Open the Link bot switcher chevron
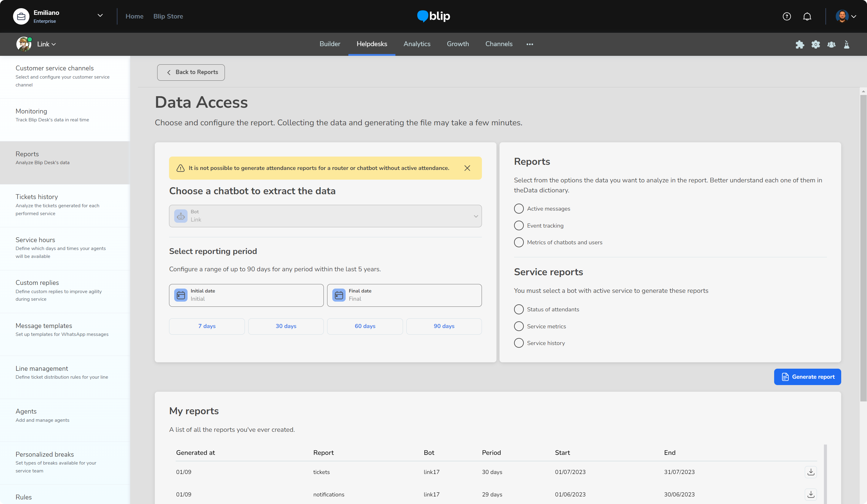 (x=54, y=44)
